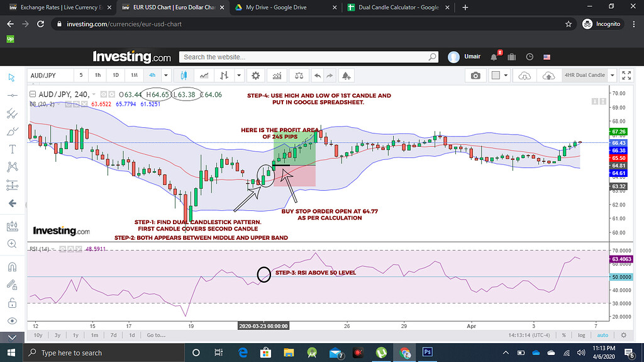Open the Indicators chart icon

(x=276, y=76)
